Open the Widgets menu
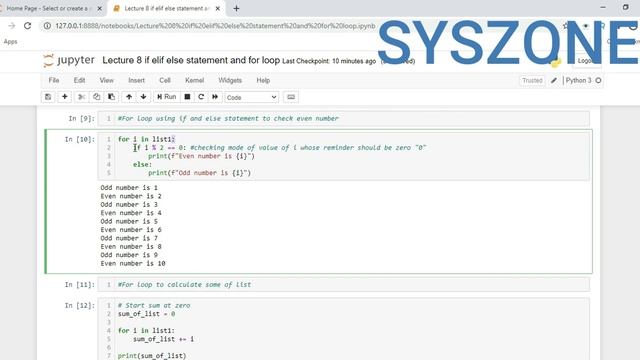The image size is (640, 360). [x=230, y=80]
